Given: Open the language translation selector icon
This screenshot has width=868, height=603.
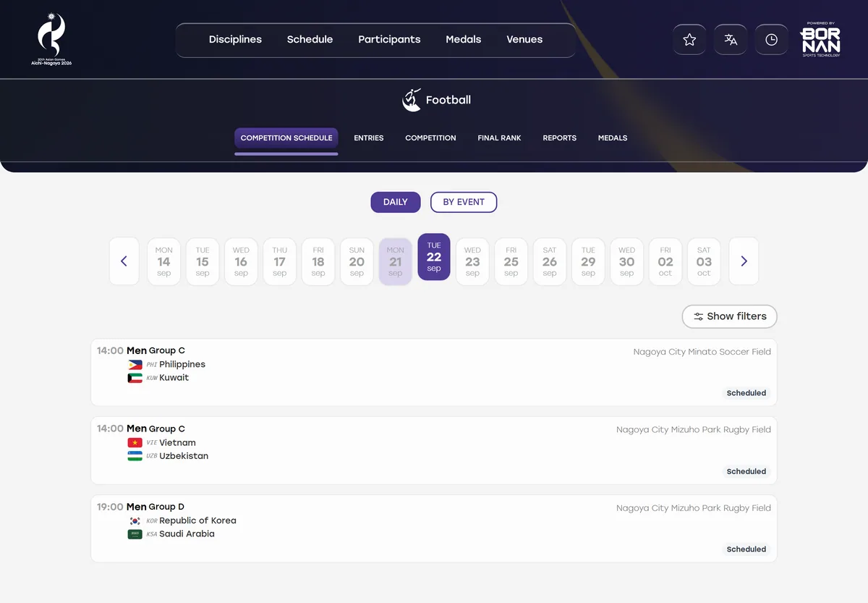Looking at the screenshot, I should 731,40.
